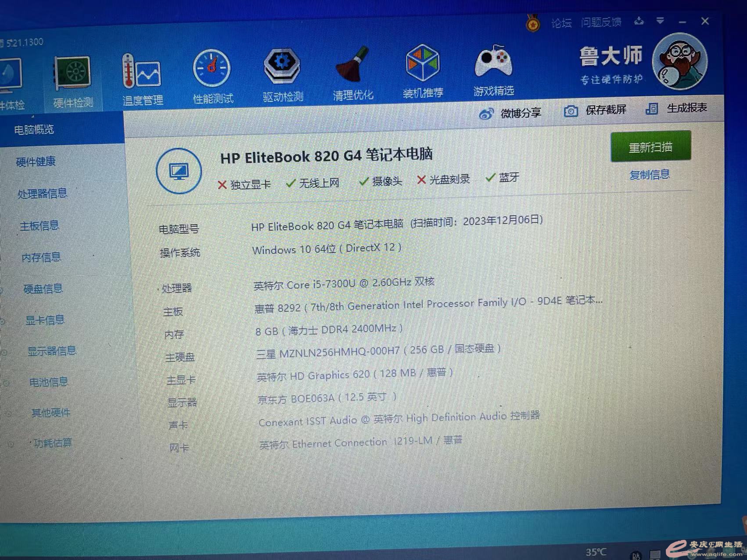Click the 操作系统 row label
Viewport: 747px width, 560px height.
pos(180,252)
